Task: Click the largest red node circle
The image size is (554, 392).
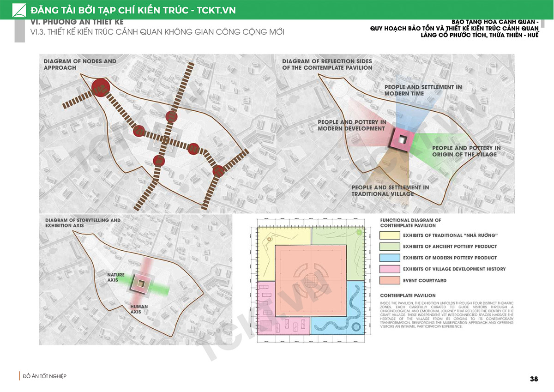Action: tap(100, 87)
